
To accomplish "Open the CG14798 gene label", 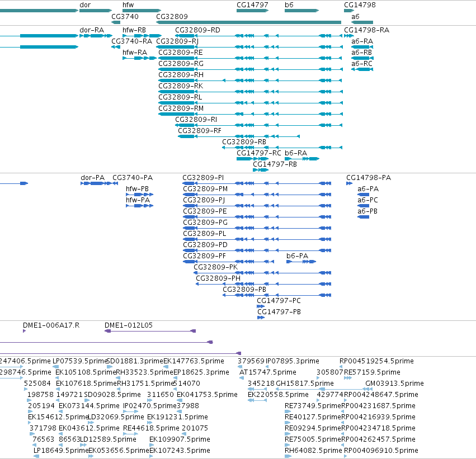I will click(360, 5).
